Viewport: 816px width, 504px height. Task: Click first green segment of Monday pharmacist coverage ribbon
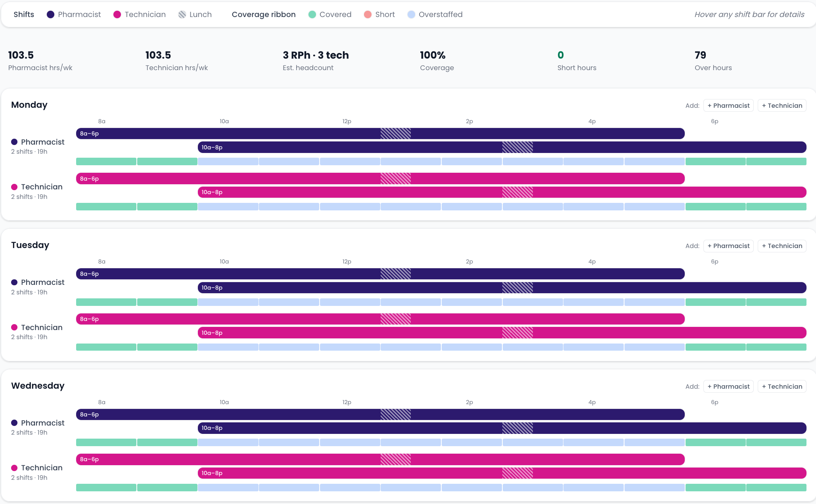pyautogui.click(x=106, y=162)
